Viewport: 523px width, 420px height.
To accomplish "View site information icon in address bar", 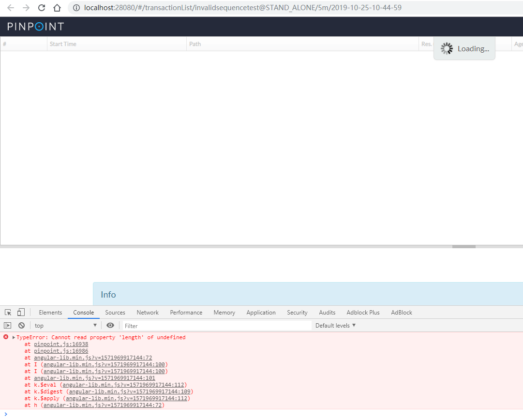I will pos(76,8).
